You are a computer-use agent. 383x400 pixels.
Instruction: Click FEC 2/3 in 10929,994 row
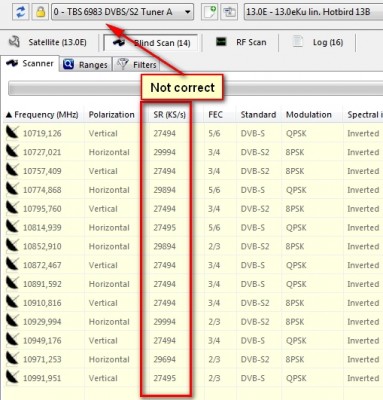[214, 322]
